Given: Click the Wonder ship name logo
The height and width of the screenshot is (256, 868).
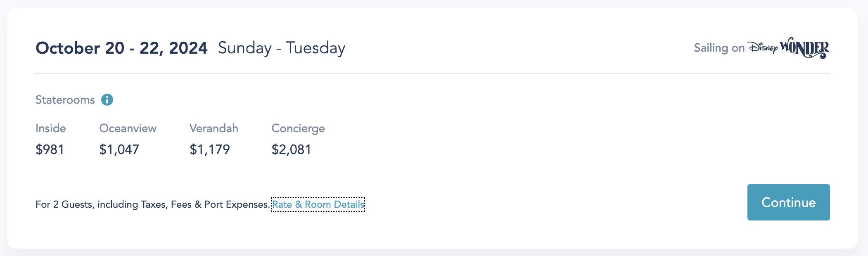Looking at the screenshot, I should pos(804,48).
